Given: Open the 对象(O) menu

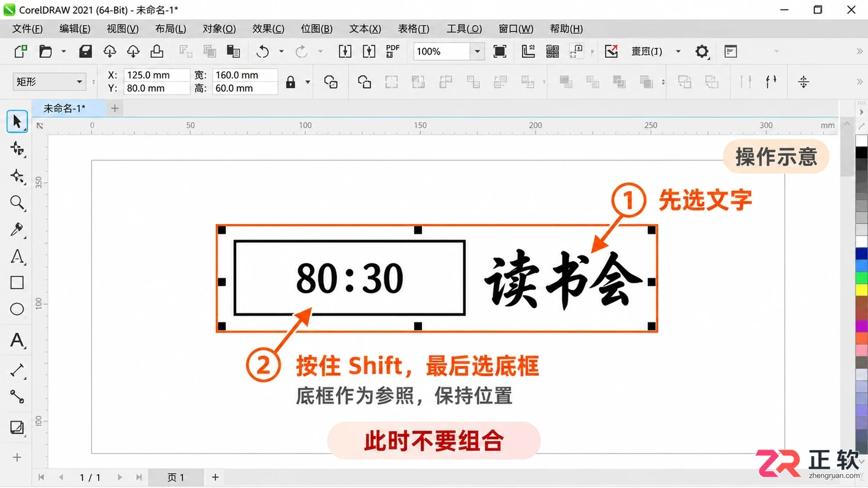Looking at the screenshot, I should (219, 28).
